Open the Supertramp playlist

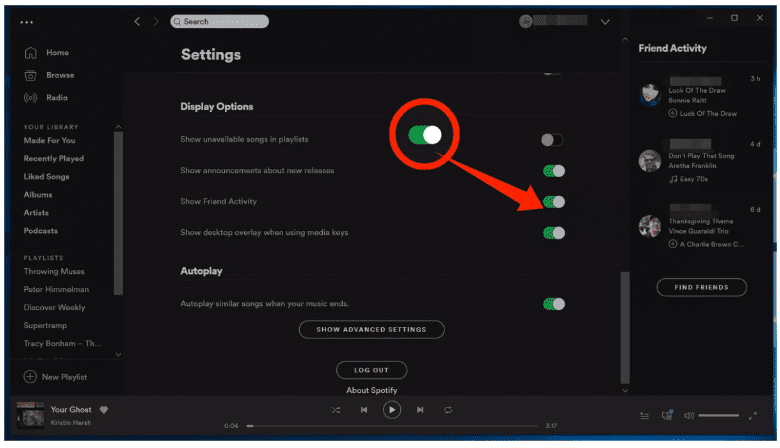click(x=45, y=325)
